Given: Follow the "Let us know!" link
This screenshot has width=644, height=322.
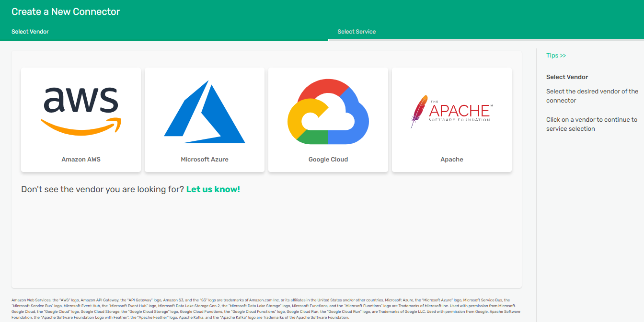Looking at the screenshot, I should (213, 189).
